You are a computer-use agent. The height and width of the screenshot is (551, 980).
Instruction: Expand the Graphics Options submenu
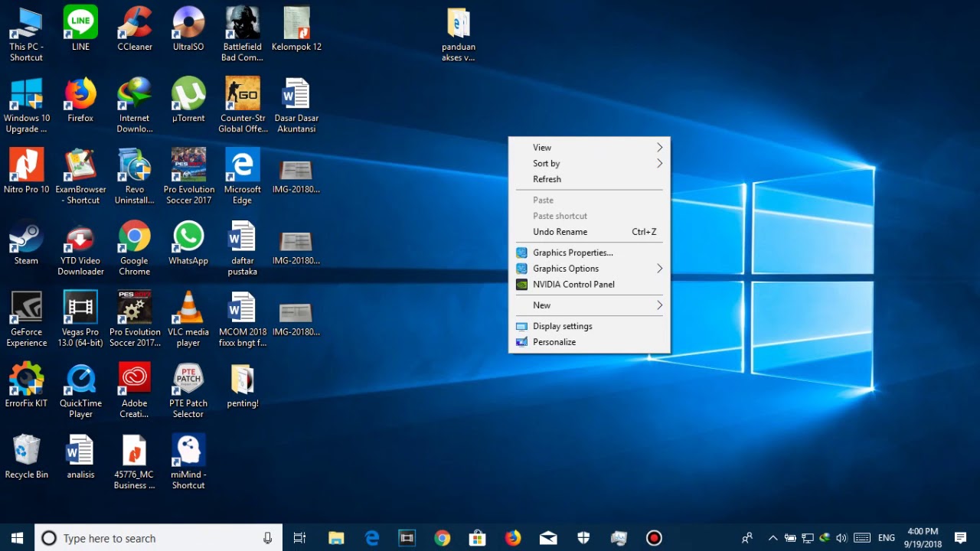point(590,269)
